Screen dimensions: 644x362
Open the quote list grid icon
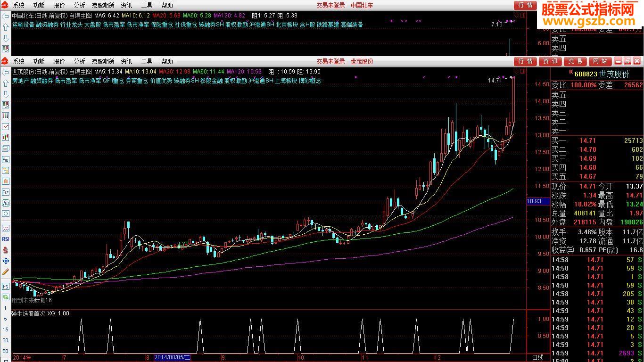click(5, 115)
